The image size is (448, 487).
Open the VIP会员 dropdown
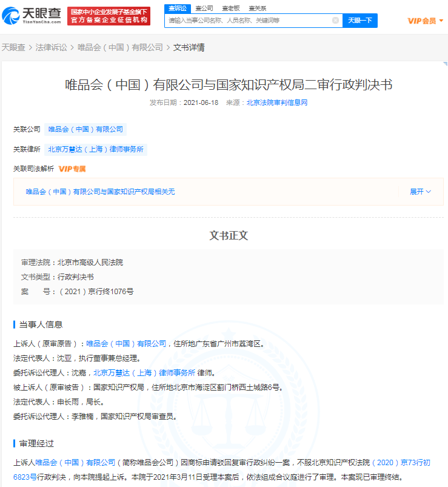point(425,21)
